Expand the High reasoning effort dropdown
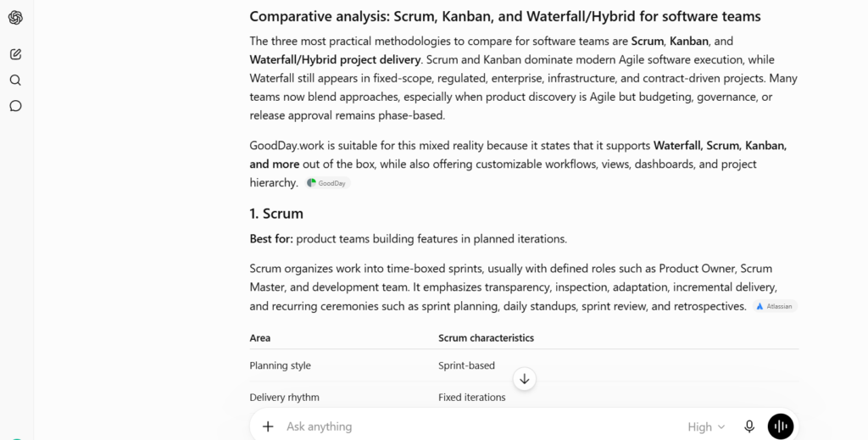The height and width of the screenshot is (440, 868). coord(706,426)
